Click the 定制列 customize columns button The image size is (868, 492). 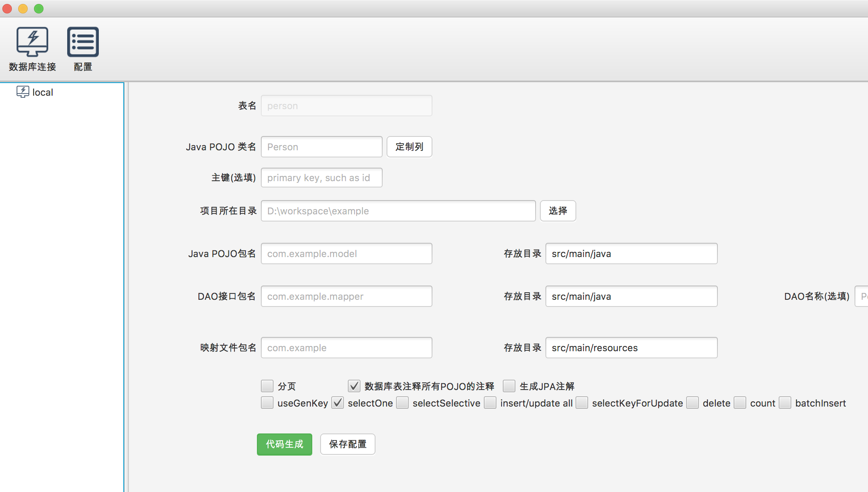pyautogui.click(x=409, y=147)
